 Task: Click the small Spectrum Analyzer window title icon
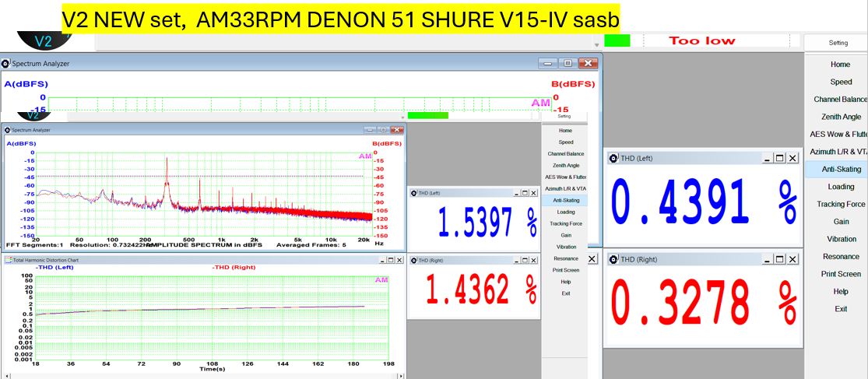tap(7, 130)
